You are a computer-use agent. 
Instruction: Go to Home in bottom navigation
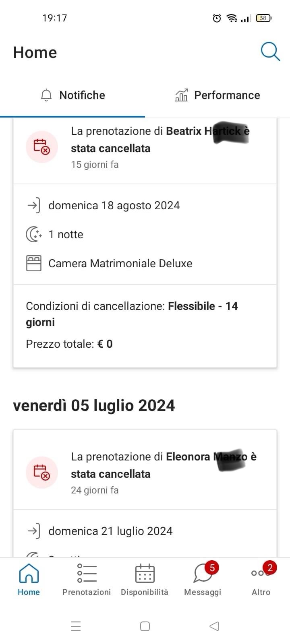29,580
